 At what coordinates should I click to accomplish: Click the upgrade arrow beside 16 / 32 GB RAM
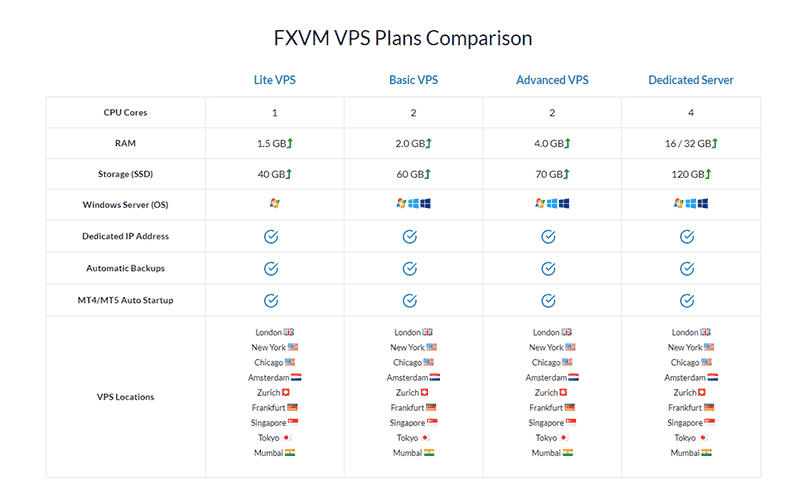point(715,144)
